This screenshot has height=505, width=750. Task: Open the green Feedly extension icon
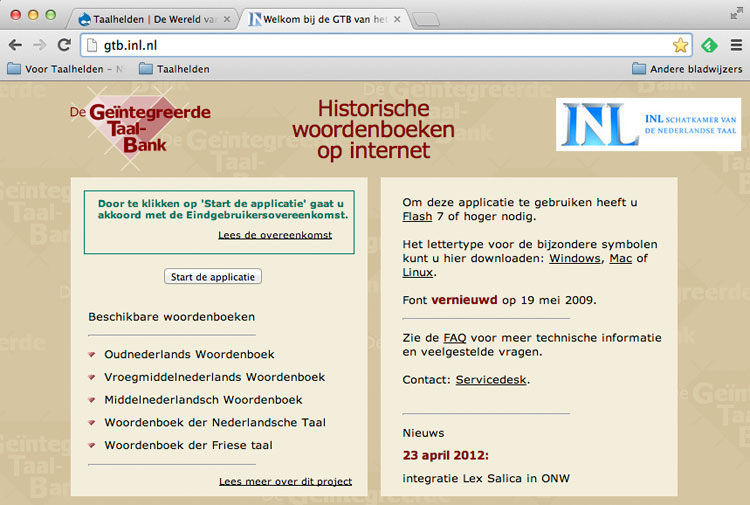click(x=709, y=45)
